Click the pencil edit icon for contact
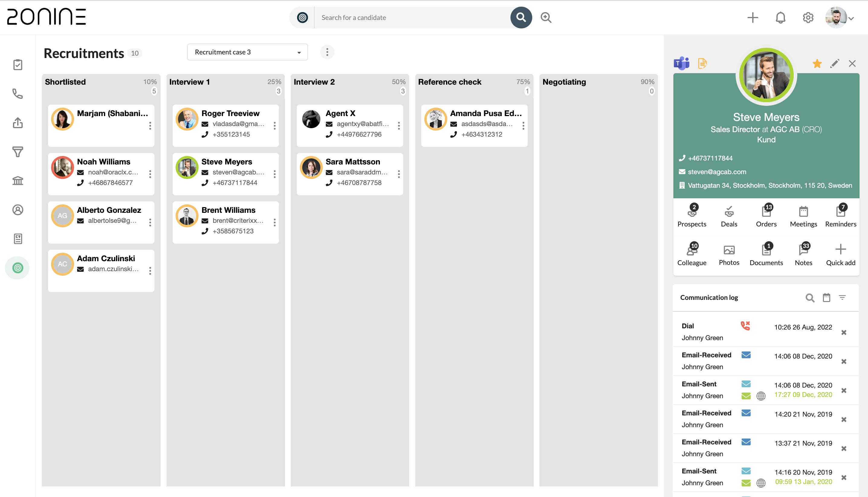The width and height of the screenshot is (868, 497). [834, 63]
